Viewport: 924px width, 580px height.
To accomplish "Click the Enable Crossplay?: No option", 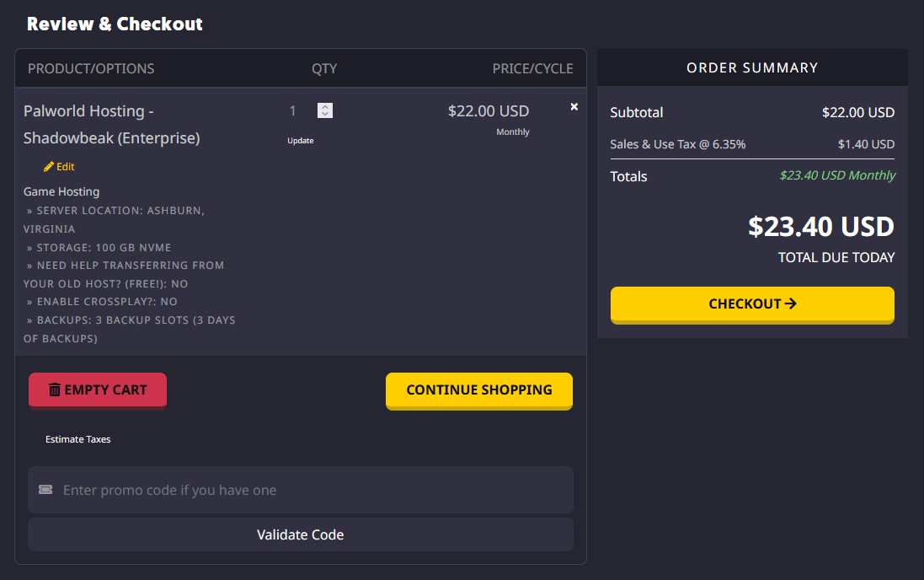I will click(102, 302).
